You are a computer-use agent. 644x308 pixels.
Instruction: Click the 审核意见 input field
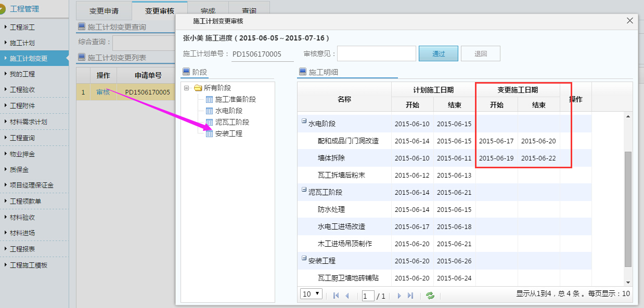(x=376, y=53)
